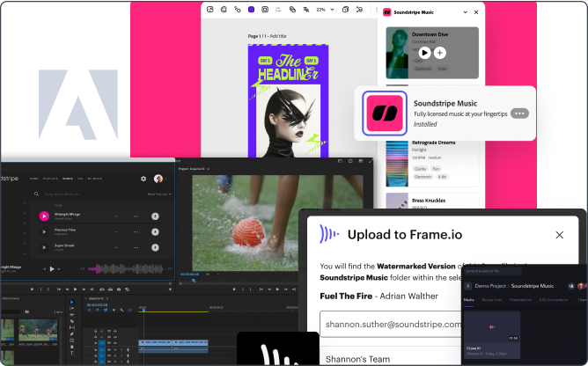The image size is (588, 366).
Task: Select the Quirky tag on Retrograde Dreams
Action: [x=422, y=168]
